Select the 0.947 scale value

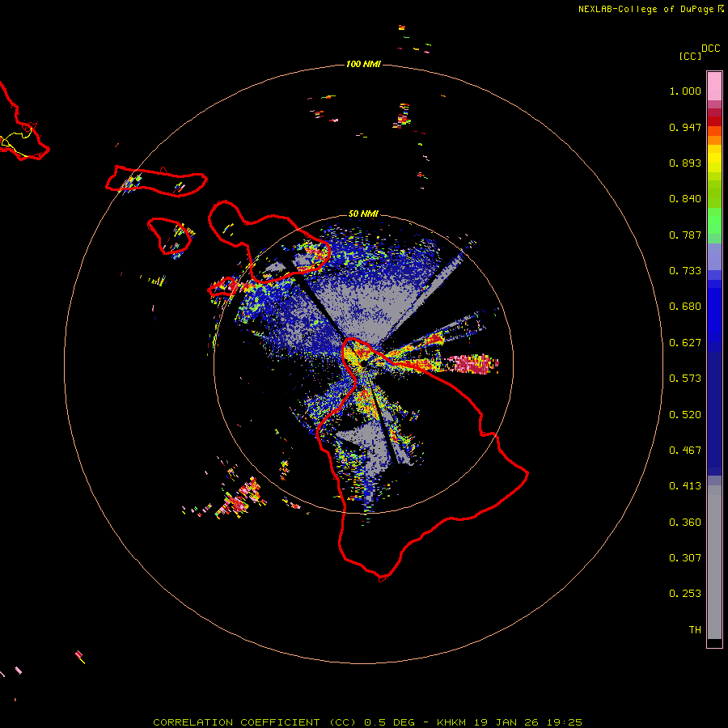click(x=685, y=127)
